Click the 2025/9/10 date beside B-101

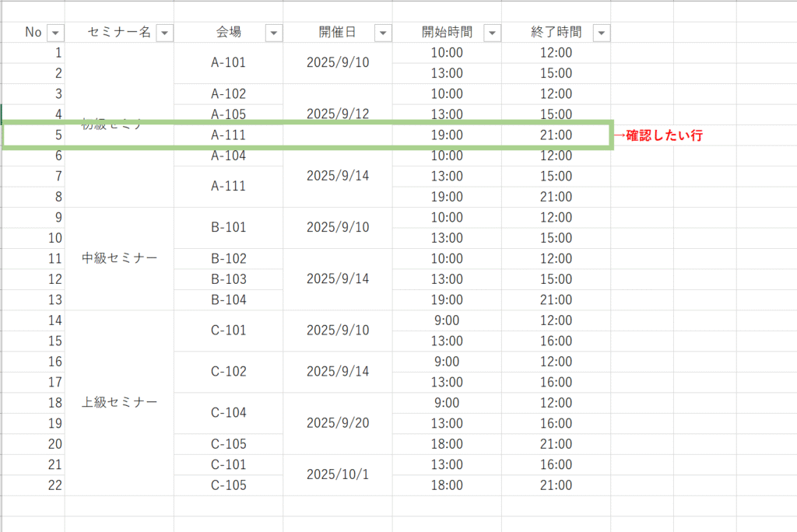coord(338,228)
